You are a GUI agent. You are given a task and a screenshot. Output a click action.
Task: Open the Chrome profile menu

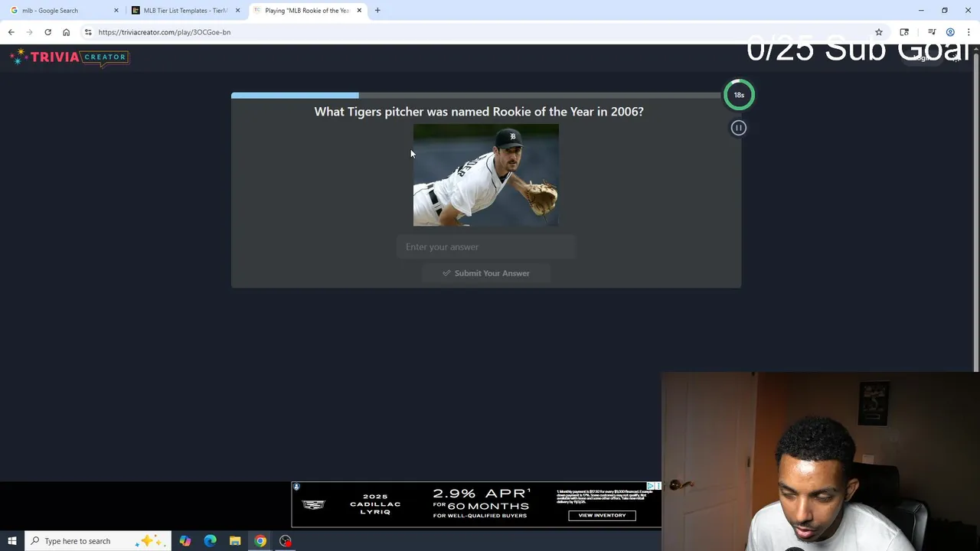pos(950,32)
